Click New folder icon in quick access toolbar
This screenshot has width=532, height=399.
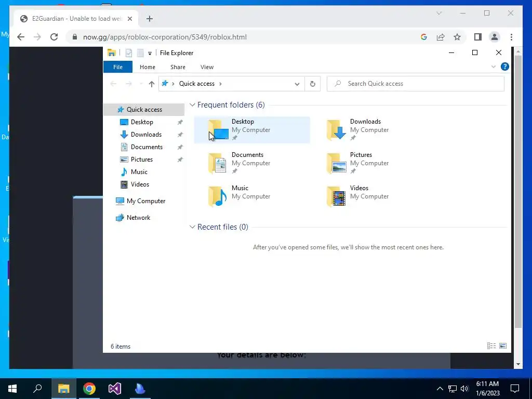click(140, 53)
